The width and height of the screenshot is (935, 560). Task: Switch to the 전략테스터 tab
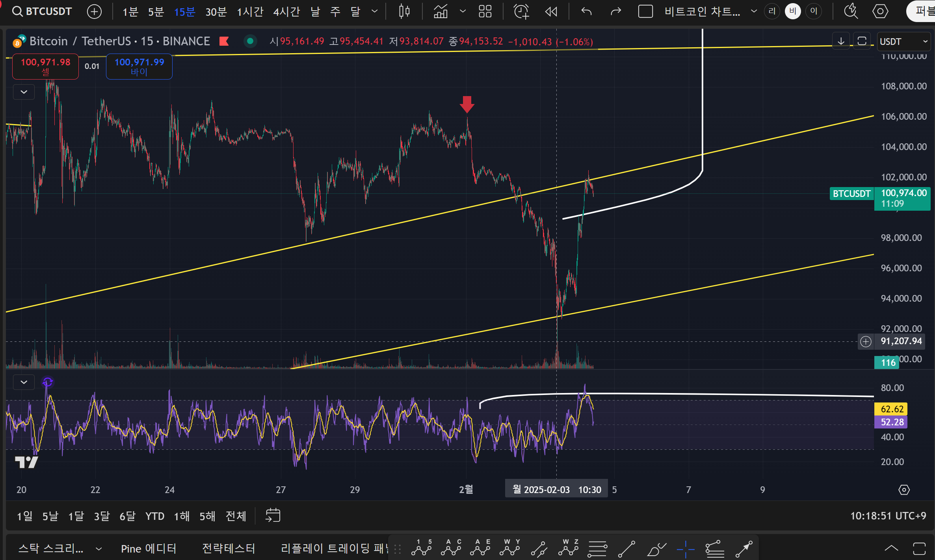229,548
